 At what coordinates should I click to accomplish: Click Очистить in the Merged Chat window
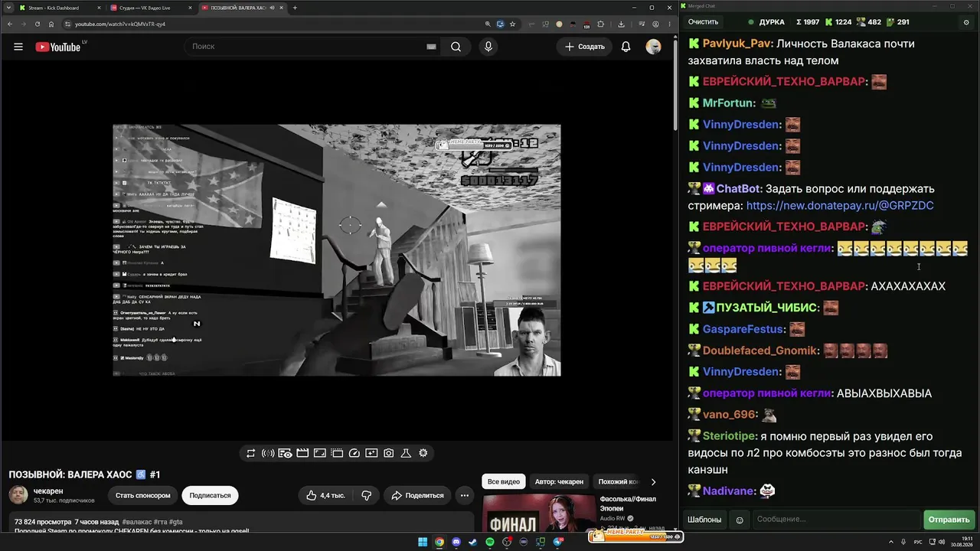pos(703,22)
